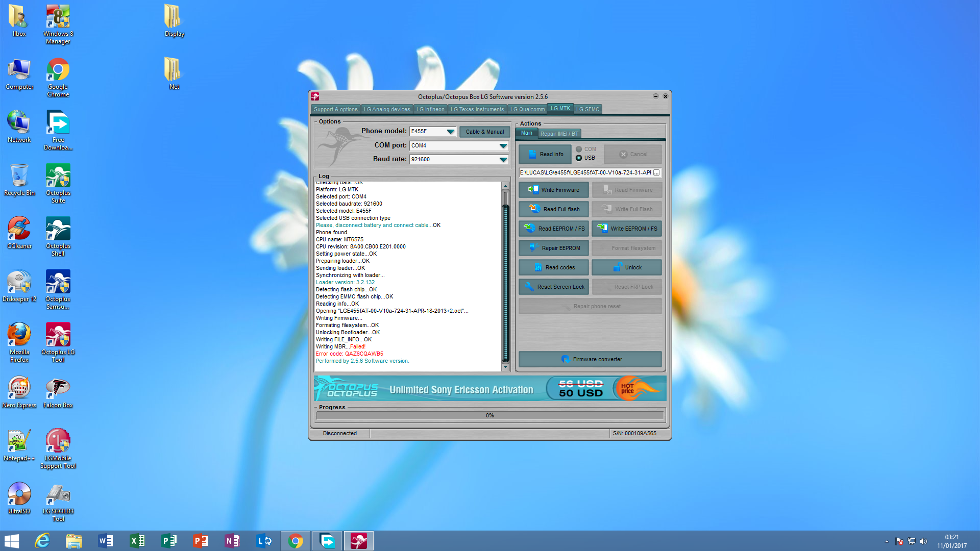980x551 pixels.
Task: Open the Octoplus Suite desktop icon
Action: [x=58, y=183]
